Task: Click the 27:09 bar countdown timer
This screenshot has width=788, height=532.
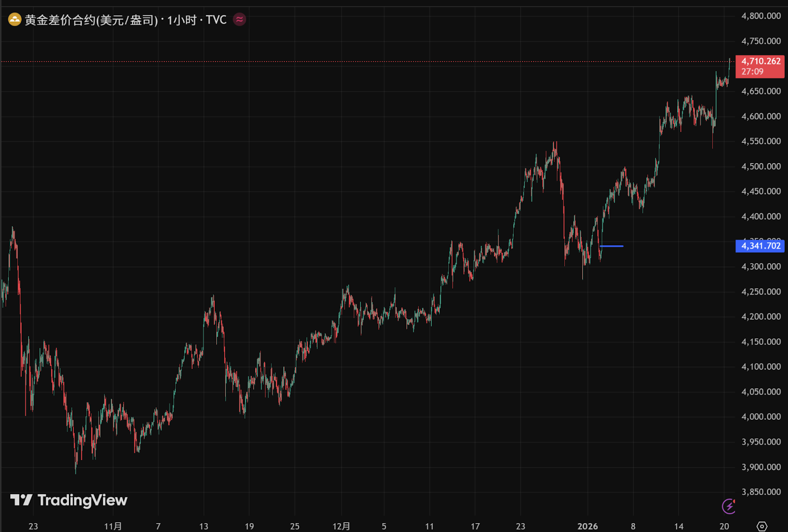Action: (753, 72)
